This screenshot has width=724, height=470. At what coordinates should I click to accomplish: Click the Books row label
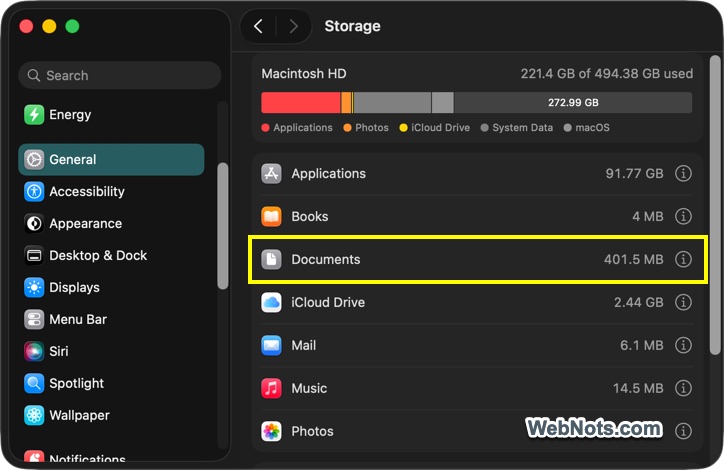[310, 217]
